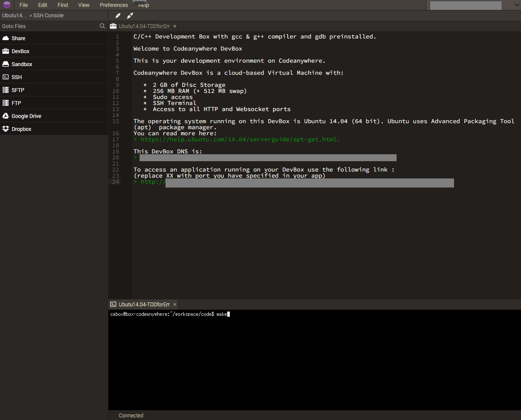Click the Ubutu14... breadcrumb segment
This screenshot has height=420, width=521.
[14, 16]
